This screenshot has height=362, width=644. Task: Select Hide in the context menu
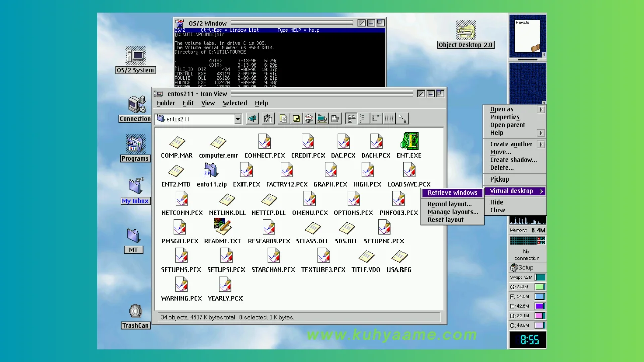[x=496, y=202]
